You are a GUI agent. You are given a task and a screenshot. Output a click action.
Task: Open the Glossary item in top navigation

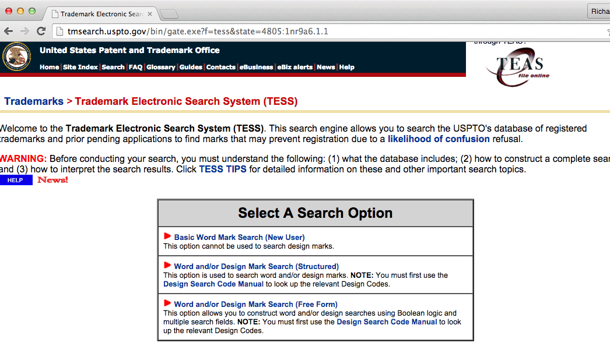click(x=160, y=68)
